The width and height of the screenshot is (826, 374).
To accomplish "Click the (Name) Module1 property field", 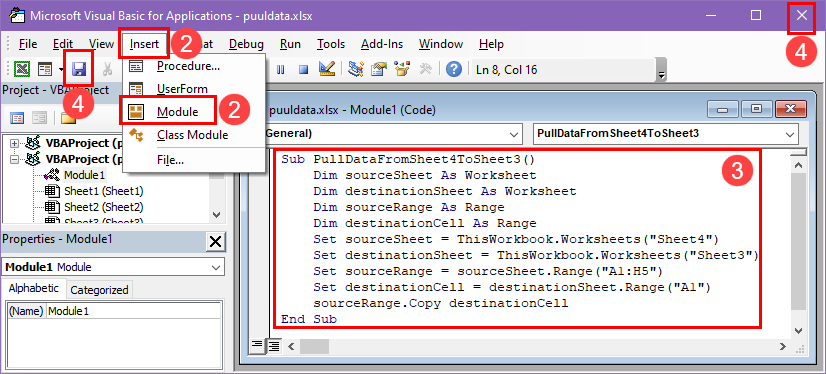I will click(133, 311).
